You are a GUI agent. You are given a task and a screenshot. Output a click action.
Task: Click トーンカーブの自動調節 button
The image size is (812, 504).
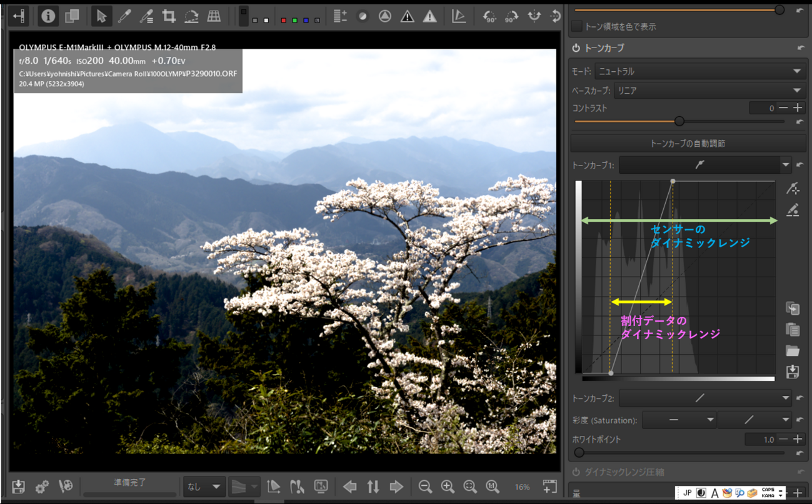(x=688, y=143)
